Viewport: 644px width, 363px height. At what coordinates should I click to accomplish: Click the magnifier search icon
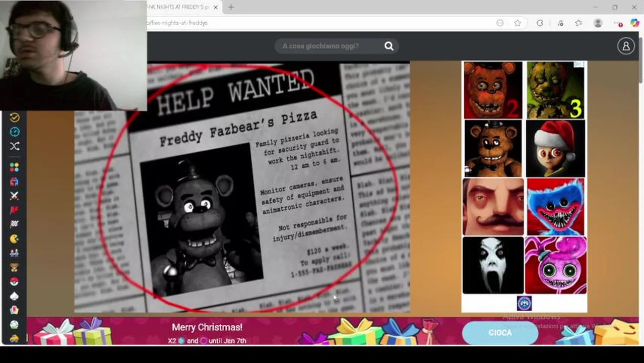pyautogui.click(x=389, y=46)
